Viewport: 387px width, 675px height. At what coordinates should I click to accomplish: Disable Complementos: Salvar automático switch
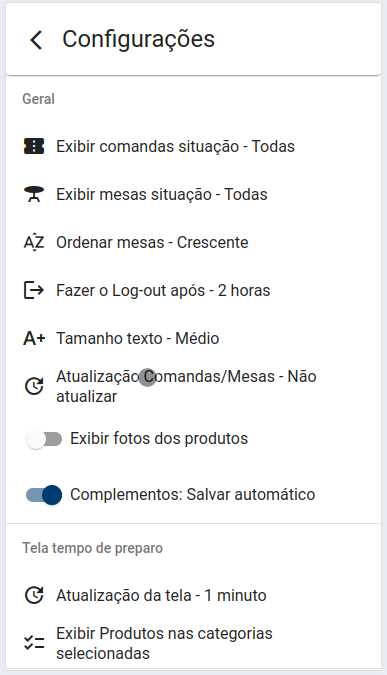point(43,495)
